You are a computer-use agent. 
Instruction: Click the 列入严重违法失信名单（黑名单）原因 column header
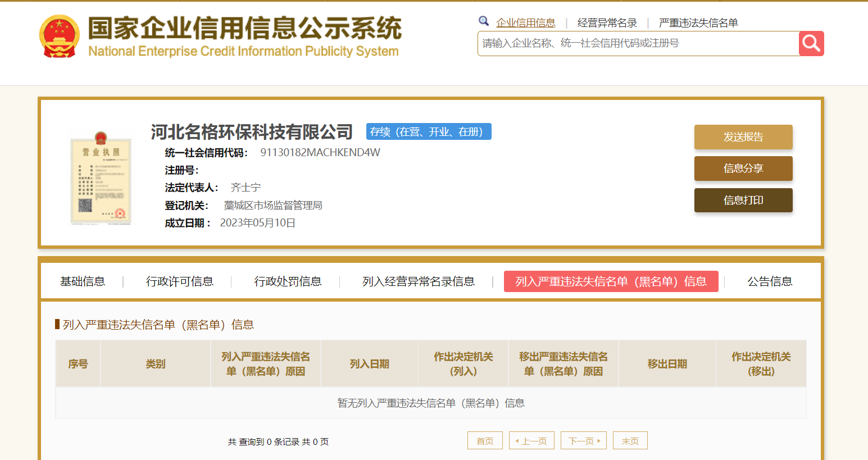(266, 364)
